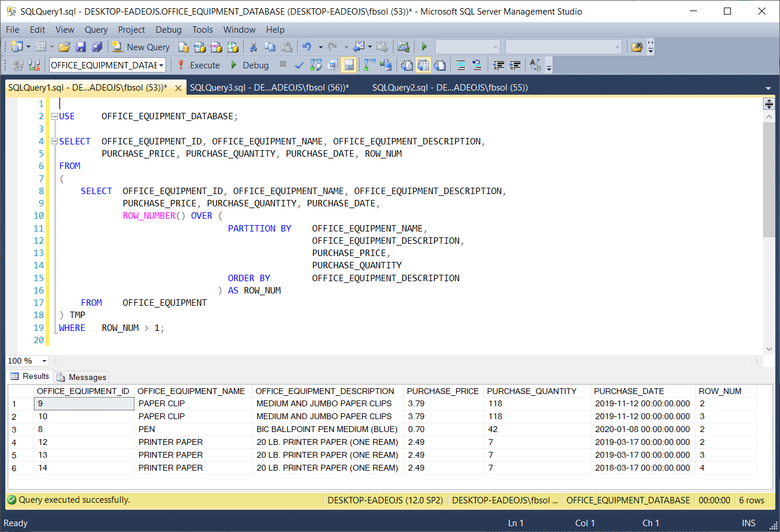Open the 100 % zoom dropdown

point(44,361)
